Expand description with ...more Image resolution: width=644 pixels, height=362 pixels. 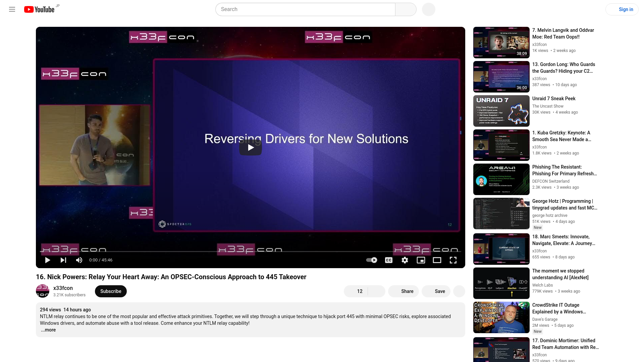coord(48,330)
